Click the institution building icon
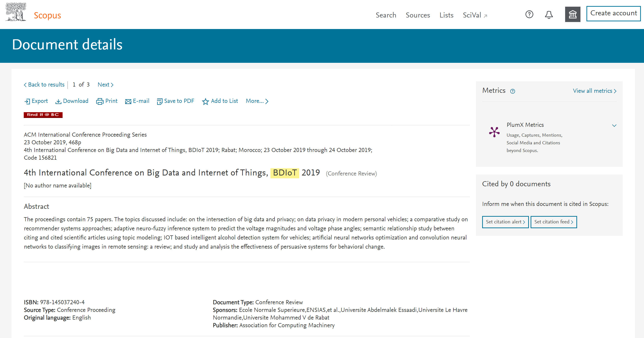 573,14
